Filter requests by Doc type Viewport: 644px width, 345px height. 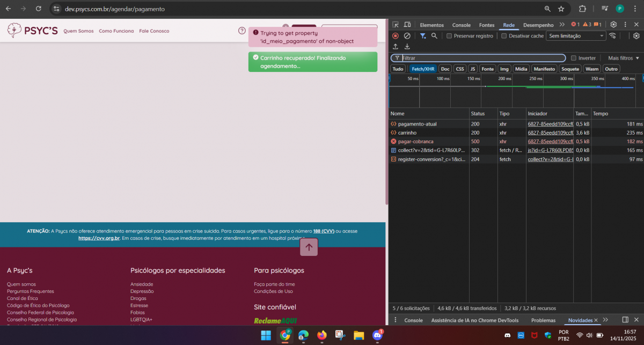(x=445, y=69)
